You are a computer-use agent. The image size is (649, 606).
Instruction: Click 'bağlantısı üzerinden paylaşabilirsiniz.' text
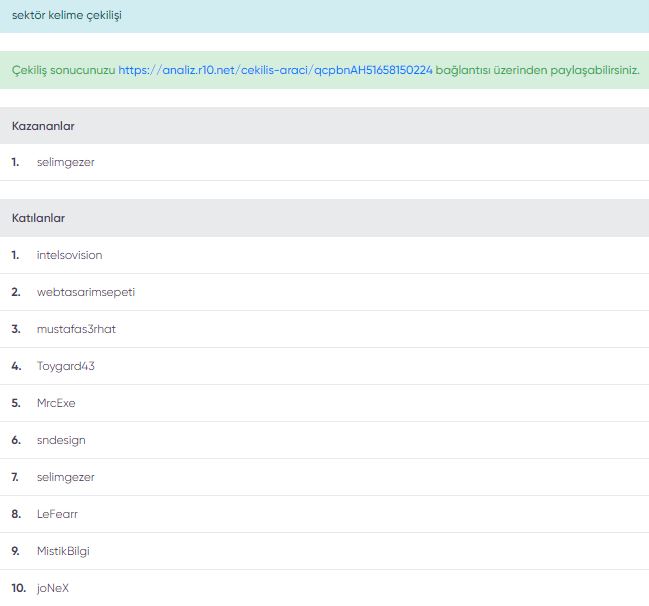(x=537, y=70)
